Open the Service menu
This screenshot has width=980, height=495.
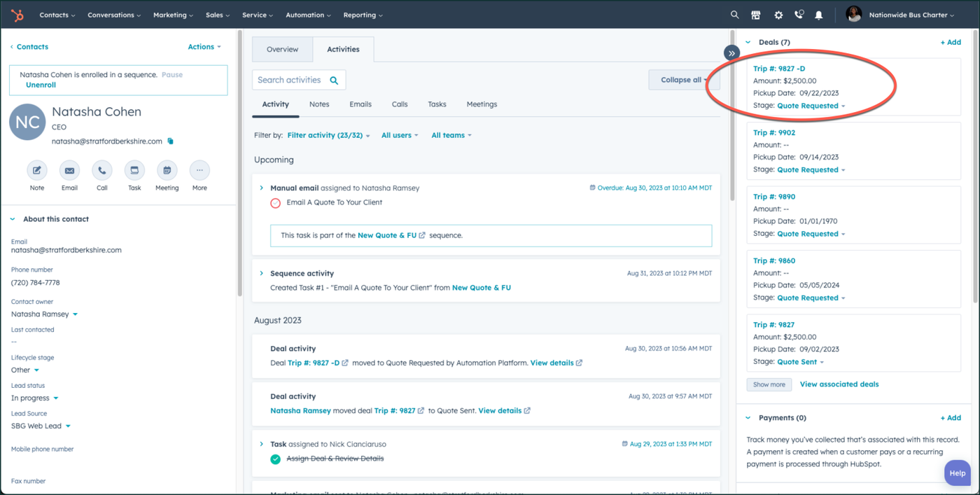tap(258, 15)
